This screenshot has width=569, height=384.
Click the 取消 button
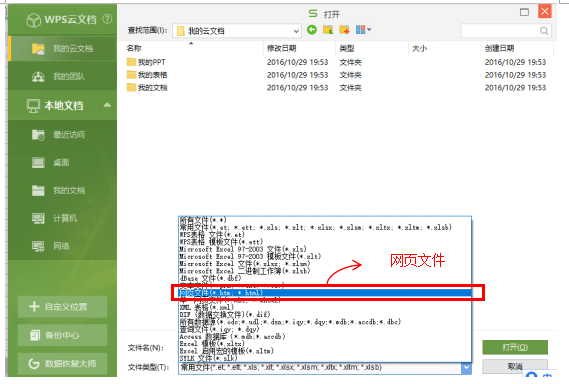point(515,366)
